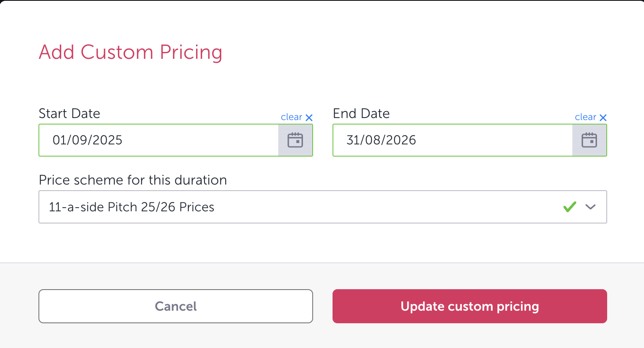Viewport: 644px width, 348px height.
Task: Click the X icon above End Date
Action: [603, 118]
